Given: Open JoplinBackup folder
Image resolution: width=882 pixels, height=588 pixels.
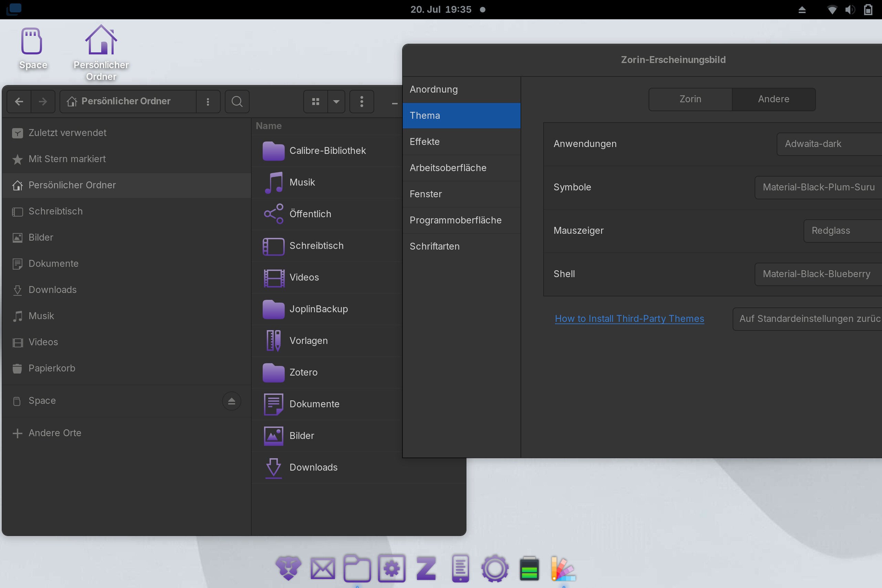Looking at the screenshot, I should [x=327, y=309].
